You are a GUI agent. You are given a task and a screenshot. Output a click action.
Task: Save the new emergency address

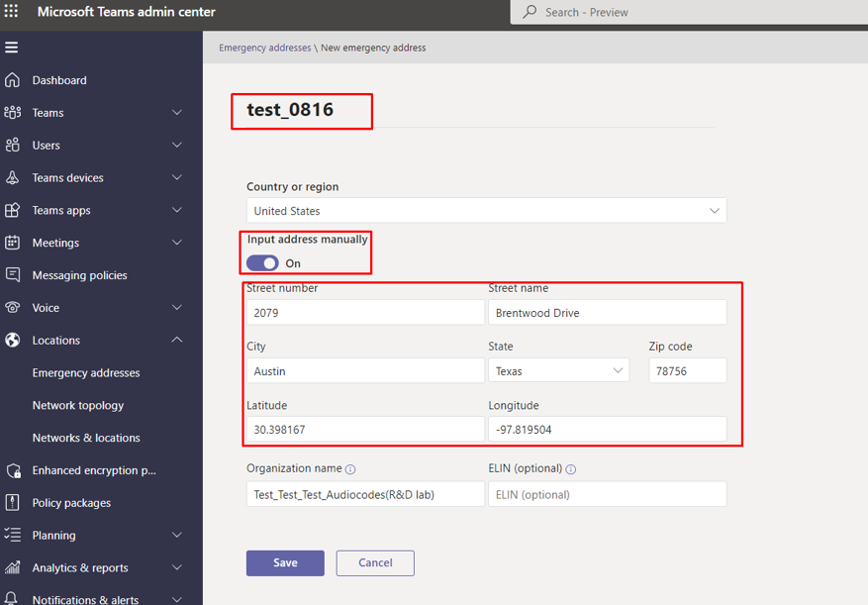(285, 562)
